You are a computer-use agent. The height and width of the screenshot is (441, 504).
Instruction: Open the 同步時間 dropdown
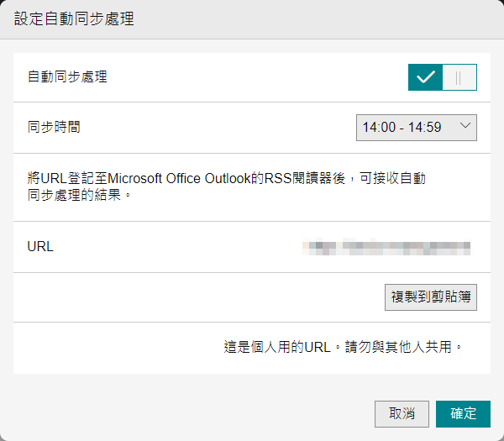pos(417,128)
